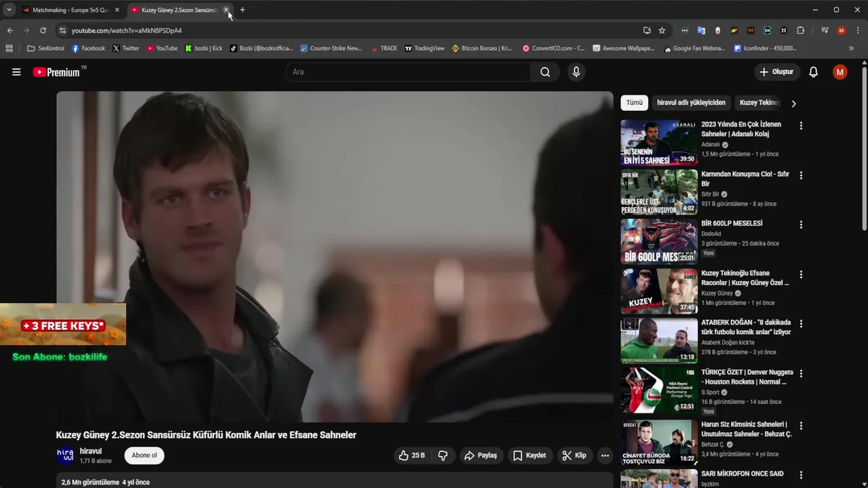Share the video with Paylaş

(480, 455)
